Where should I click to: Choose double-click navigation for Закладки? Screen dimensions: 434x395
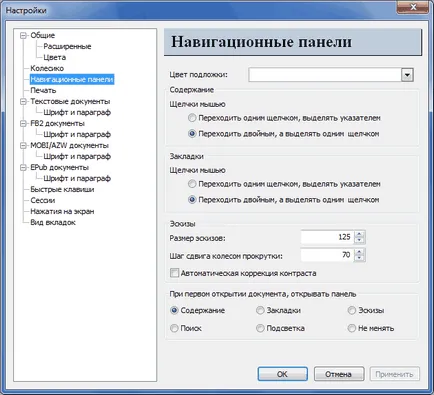click(x=192, y=200)
